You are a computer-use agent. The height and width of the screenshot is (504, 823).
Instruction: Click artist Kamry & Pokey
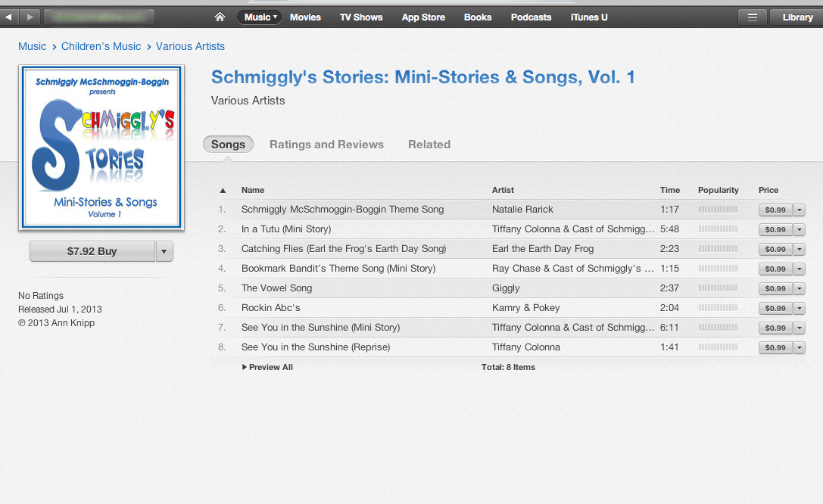click(x=525, y=308)
